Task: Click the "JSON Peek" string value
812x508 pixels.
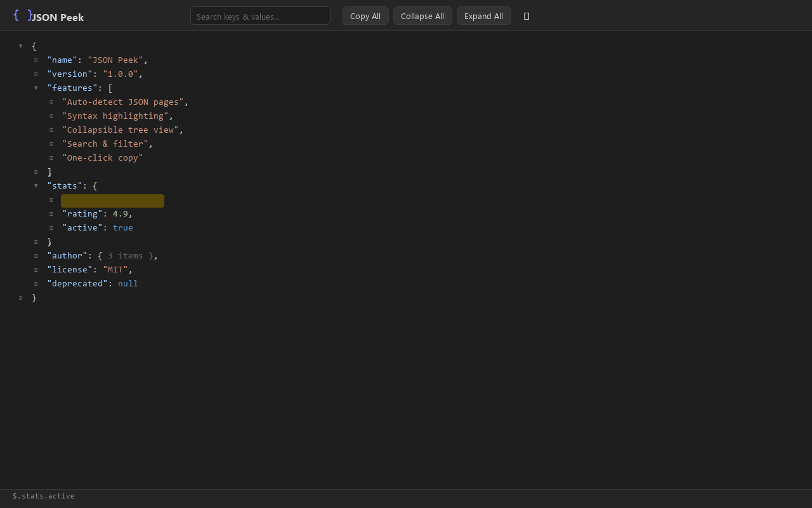Action: coord(115,60)
